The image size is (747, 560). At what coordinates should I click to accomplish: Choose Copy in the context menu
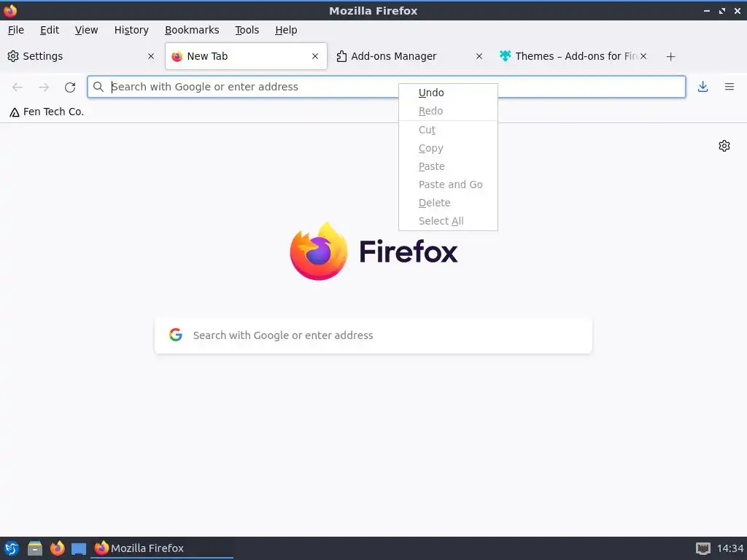[449, 148]
